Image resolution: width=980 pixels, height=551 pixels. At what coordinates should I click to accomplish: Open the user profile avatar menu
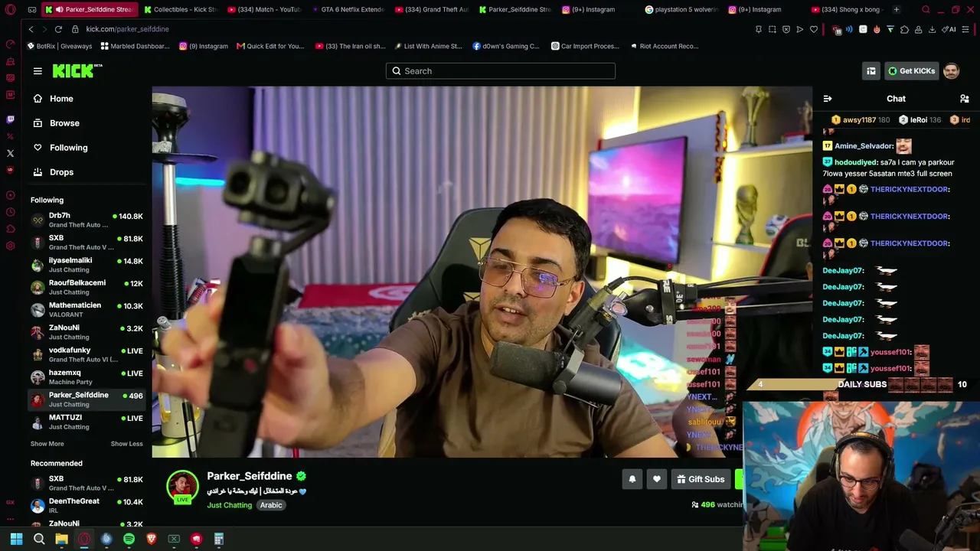951,71
